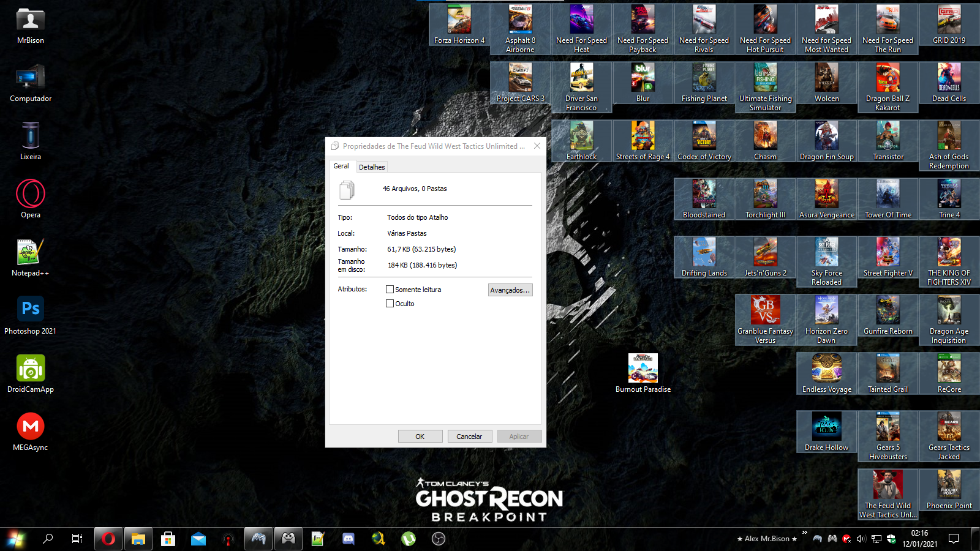
Task: Select the Blur game icon
Action: pos(643,83)
